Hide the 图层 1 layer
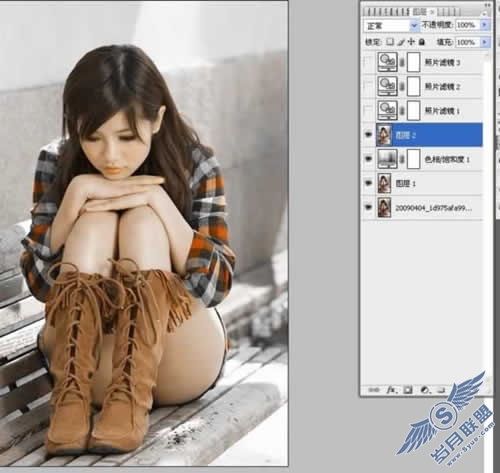Screen dimensions: 500x473 click(x=369, y=183)
